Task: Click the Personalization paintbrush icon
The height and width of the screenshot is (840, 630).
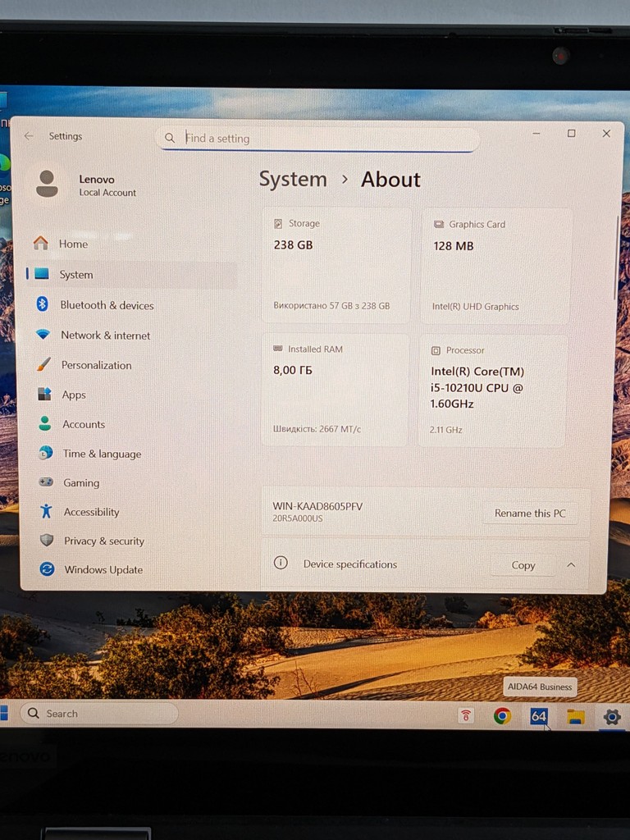Action: click(44, 364)
